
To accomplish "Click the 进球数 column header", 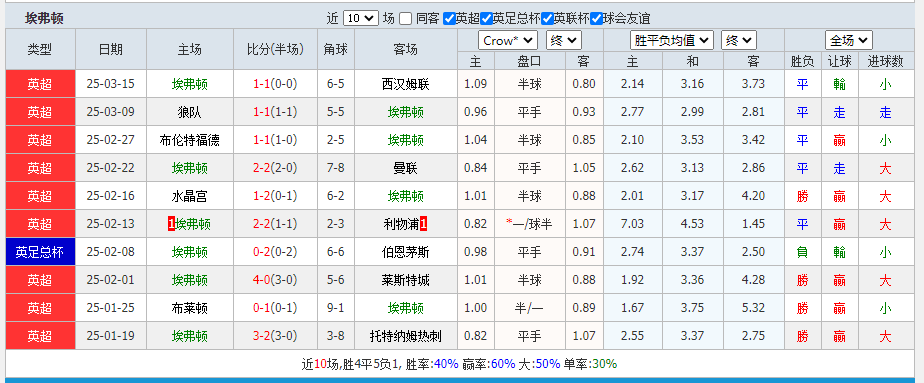I will [x=885, y=61].
